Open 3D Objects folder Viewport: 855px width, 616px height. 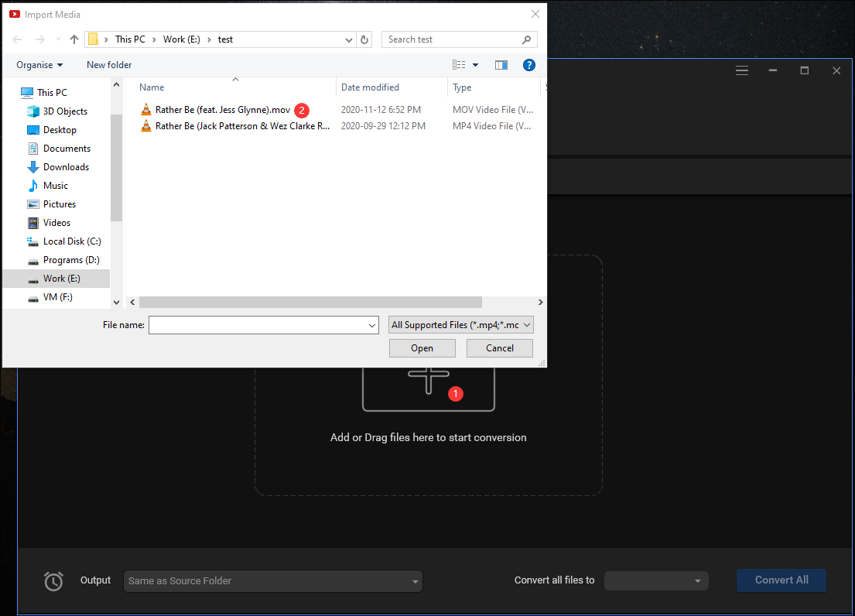tap(57, 111)
